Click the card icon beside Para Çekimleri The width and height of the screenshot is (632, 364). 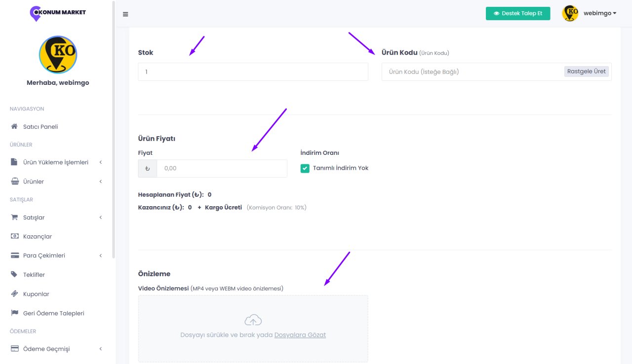point(15,255)
